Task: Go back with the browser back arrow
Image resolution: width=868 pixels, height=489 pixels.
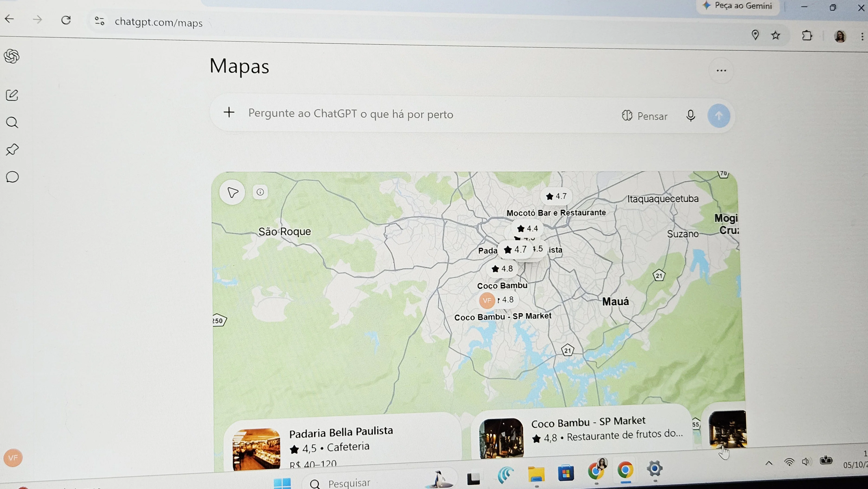Action: (10, 19)
